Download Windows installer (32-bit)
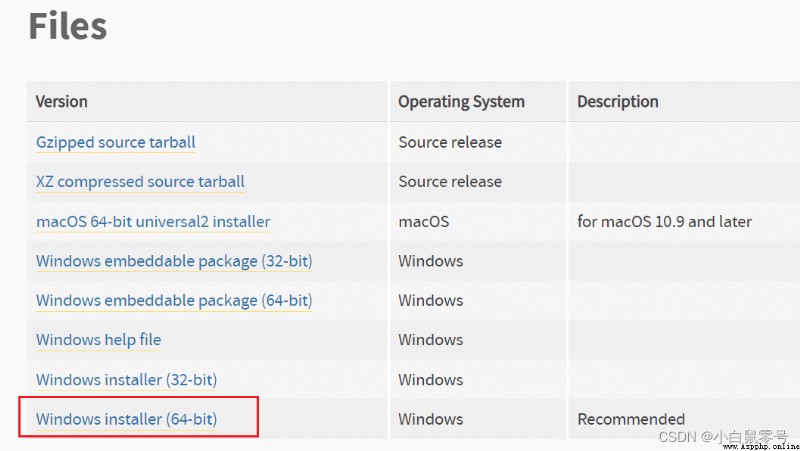Viewport: 800px width, 451px height. (x=127, y=380)
